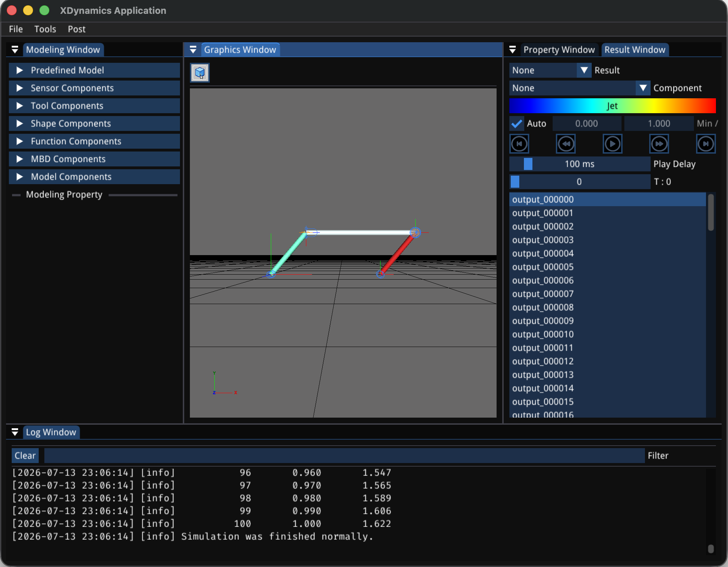Expand the Shape Components section
The image size is (728, 567).
[x=94, y=123]
